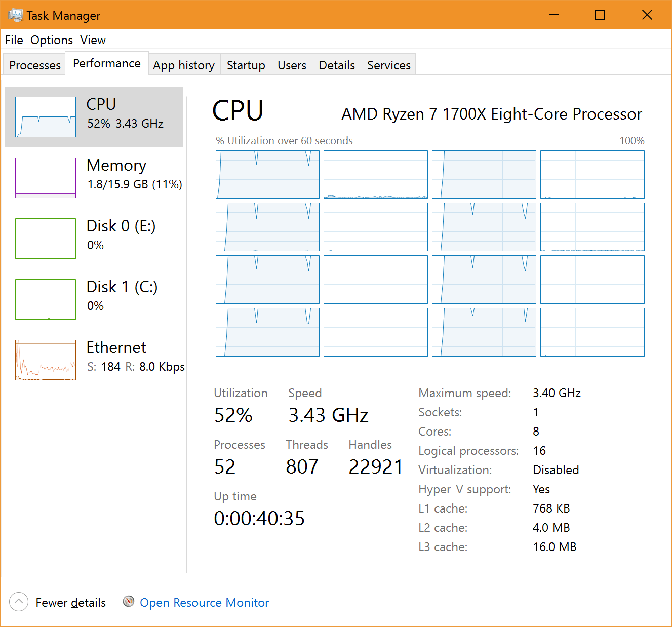Screen dimensions: 672x627
Task: Click the AMD Ryzen 7 1700X processor name
Action: [492, 114]
